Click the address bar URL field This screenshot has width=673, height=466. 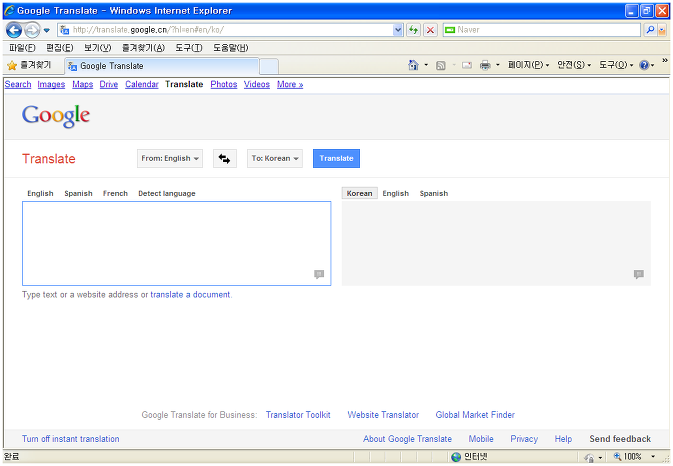click(226, 30)
